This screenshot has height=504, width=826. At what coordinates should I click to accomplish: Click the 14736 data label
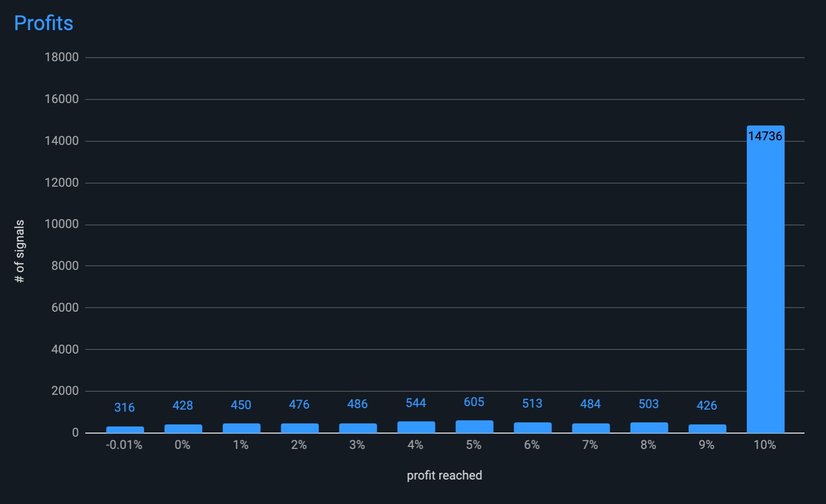(765, 136)
